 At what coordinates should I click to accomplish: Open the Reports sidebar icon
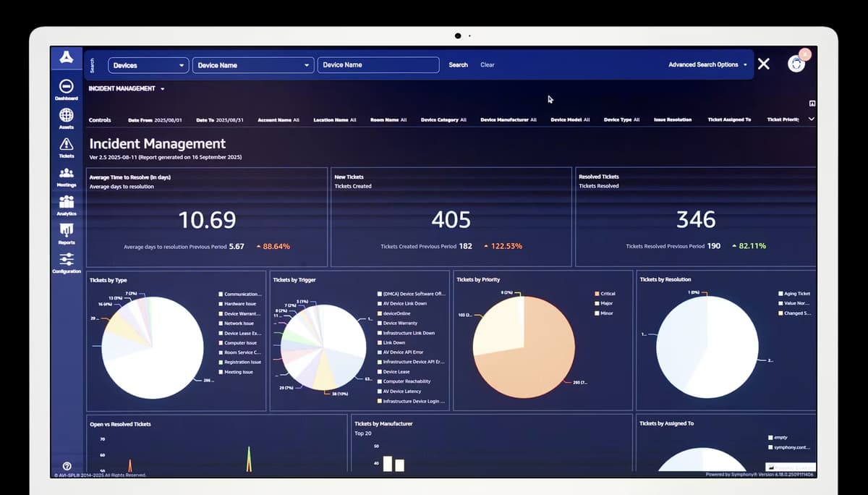tap(66, 230)
